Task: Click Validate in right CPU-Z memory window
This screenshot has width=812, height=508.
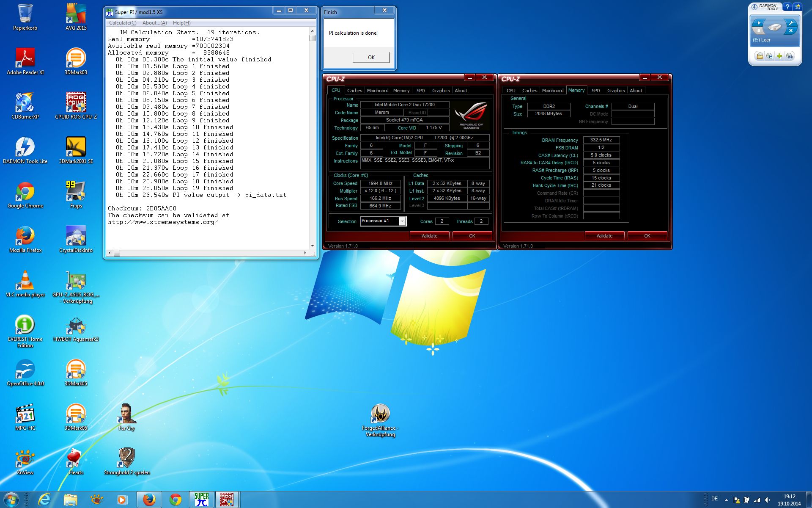Action: [604, 236]
